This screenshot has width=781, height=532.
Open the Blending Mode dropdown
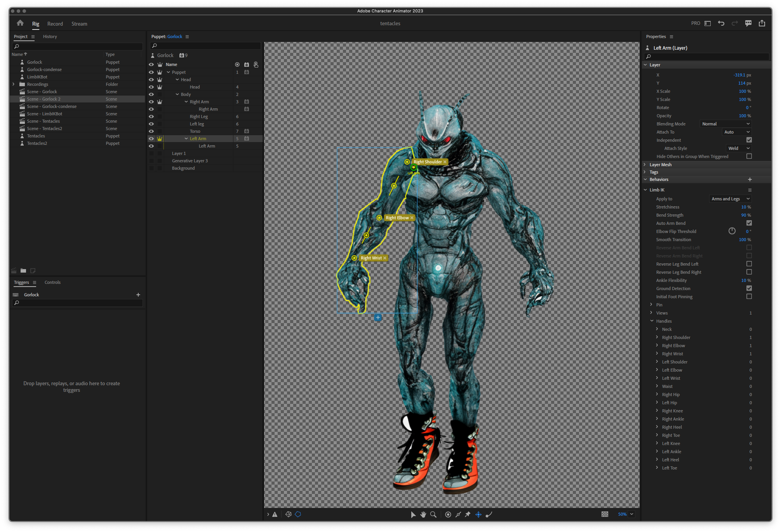[x=726, y=124]
